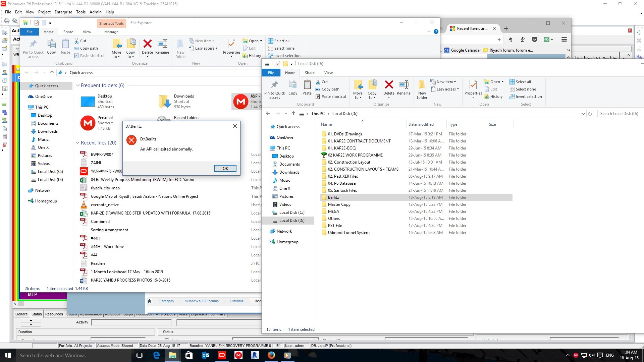This screenshot has width=644, height=362.
Task: Click Select all in Local Disk (D:) ribbon
Action: tap(520, 82)
